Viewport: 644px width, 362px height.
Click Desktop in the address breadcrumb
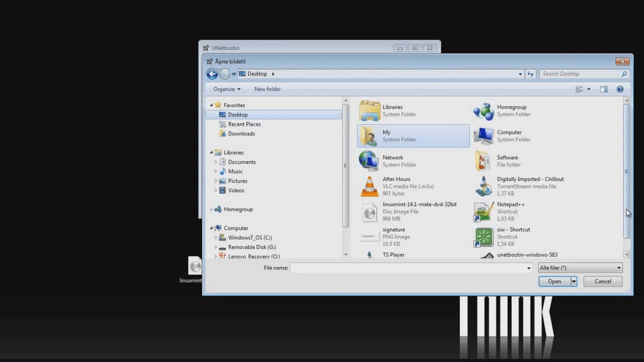click(257, 74)
